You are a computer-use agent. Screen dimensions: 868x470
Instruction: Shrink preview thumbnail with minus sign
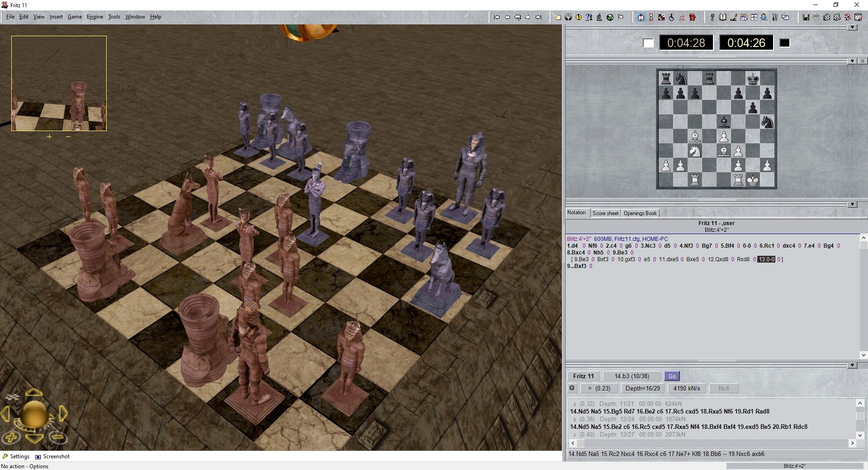pos(68,136)
